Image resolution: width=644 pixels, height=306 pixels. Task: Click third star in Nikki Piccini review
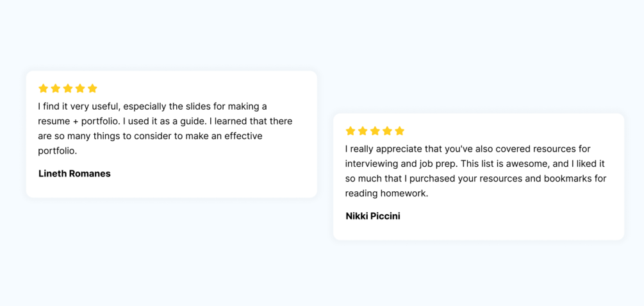pyautogui.click(x=375, y=131)
